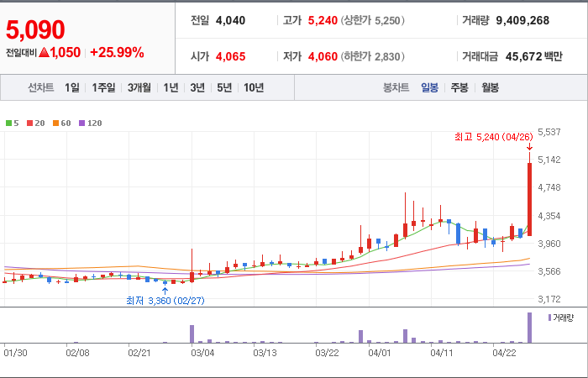The width and height of the screenshot is (588, 378).
Task: Click the trading value 45,672 백만
Action: (x=534, y=56)
